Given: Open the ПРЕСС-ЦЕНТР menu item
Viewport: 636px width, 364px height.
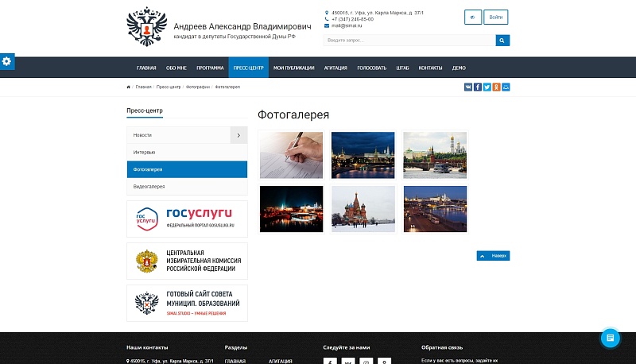Looking at the screenshot, I should (248, 68).
